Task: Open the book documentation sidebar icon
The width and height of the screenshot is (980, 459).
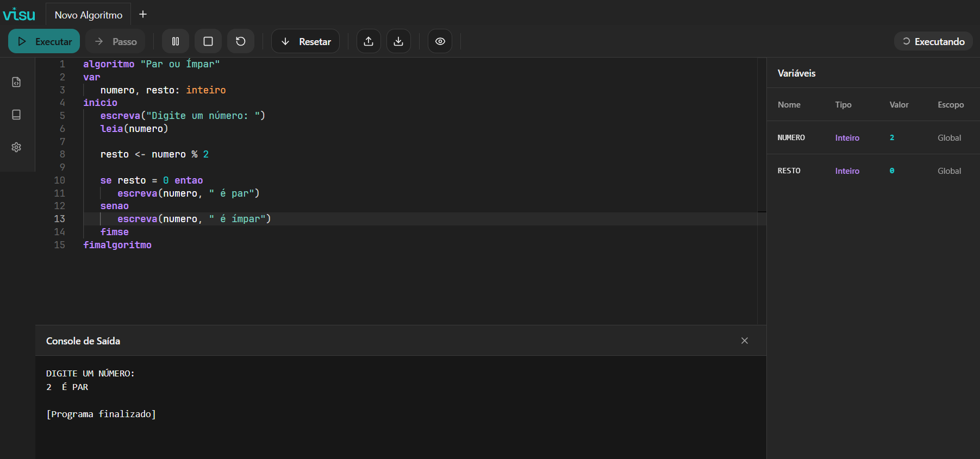Action: (x=16, y=115)
